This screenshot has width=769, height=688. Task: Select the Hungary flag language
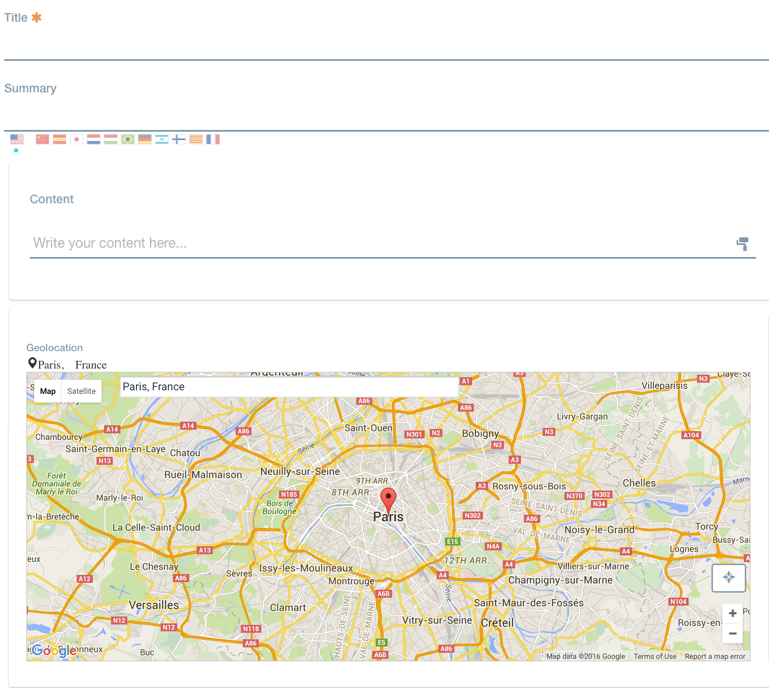pyautogui.click(x=111, y=139)
